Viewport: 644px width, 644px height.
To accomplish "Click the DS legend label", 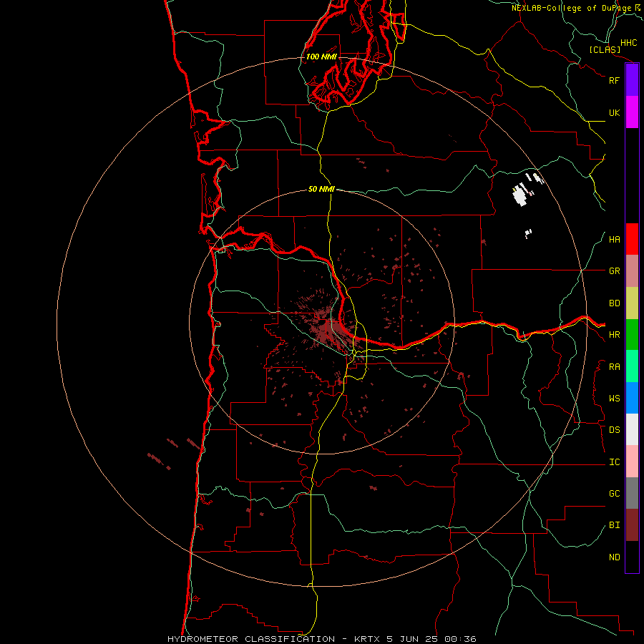I will pyautogui.click(x=614, y=430).
